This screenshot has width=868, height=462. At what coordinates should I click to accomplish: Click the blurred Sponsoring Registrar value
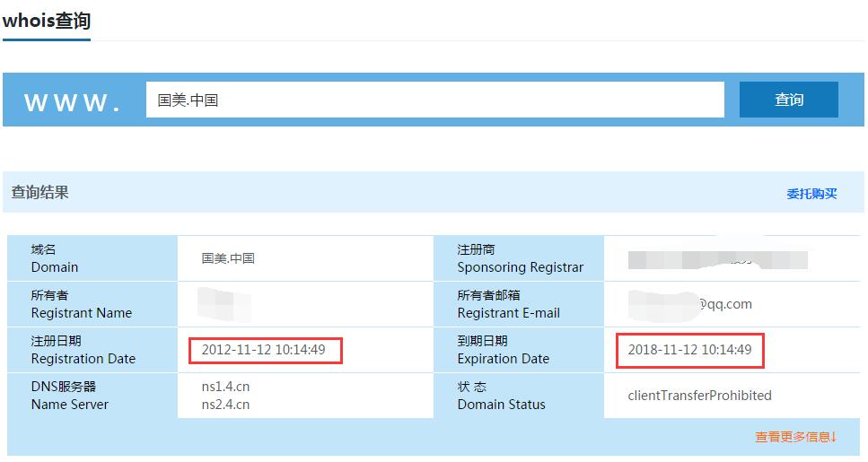[717, 259]
